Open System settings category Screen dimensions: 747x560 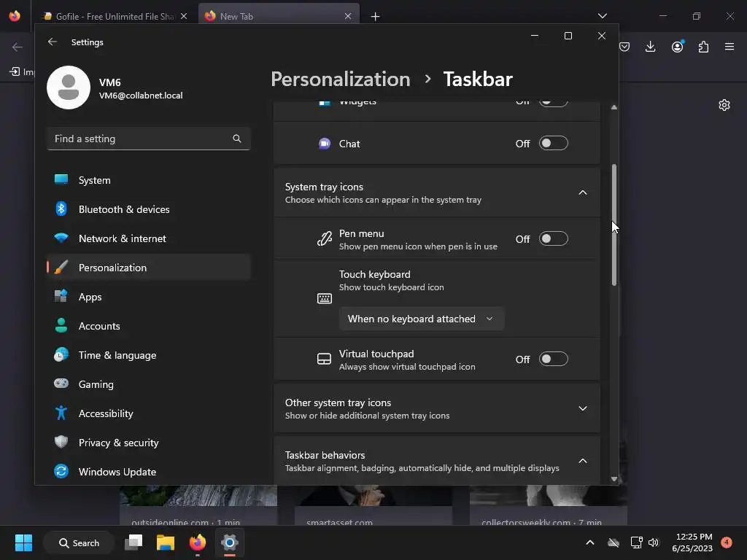pyautogui.click(x=149, y=180)
